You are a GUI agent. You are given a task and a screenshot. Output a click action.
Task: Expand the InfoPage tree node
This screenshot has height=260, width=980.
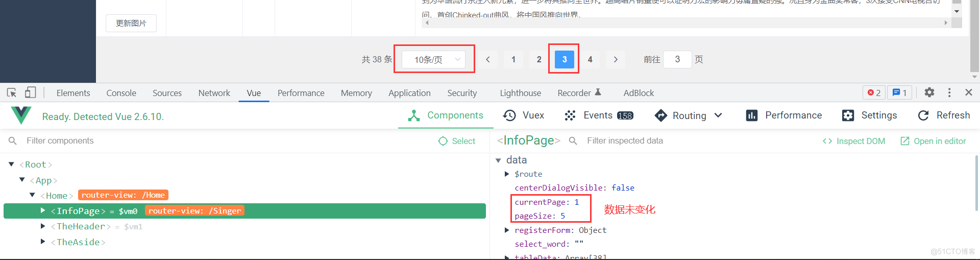(x=43, y=210)
